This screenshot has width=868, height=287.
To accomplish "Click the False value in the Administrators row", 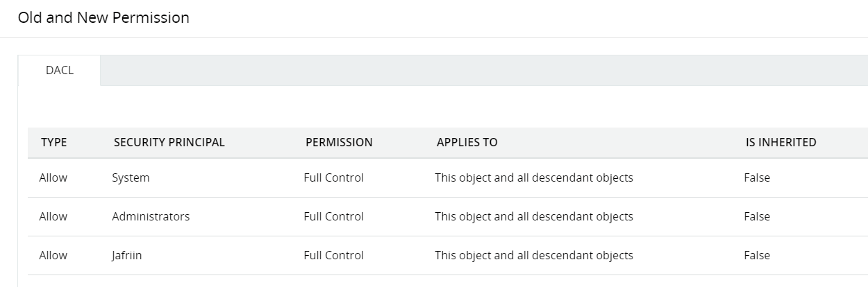I will pos(757,216).
